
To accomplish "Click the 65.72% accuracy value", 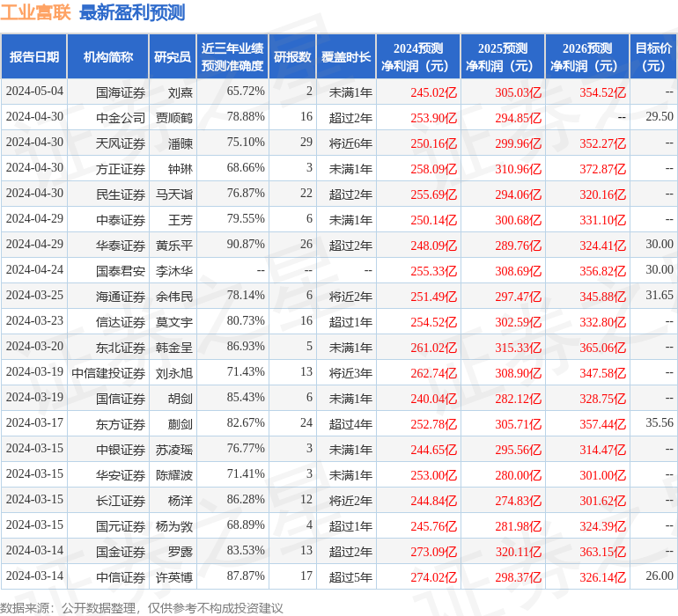I will pyautogui.click(x=246, y=92).
